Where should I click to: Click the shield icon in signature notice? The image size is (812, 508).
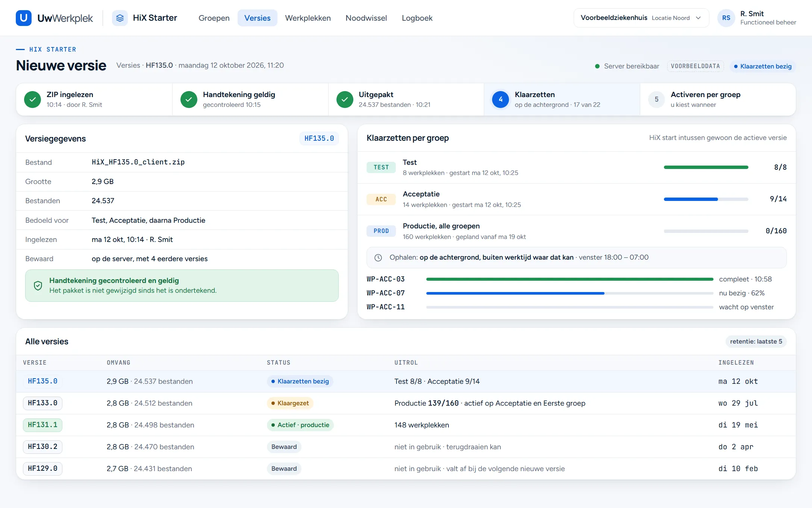click(38, 286)
